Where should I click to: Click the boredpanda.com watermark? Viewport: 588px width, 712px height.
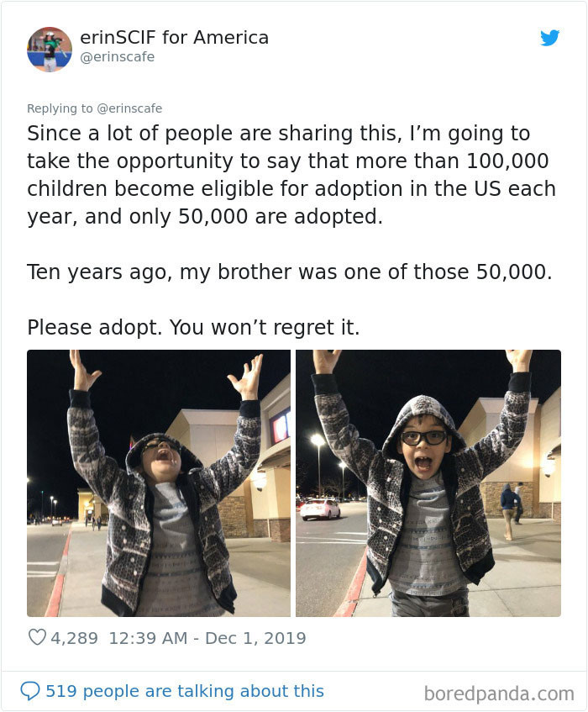(499, 694)
